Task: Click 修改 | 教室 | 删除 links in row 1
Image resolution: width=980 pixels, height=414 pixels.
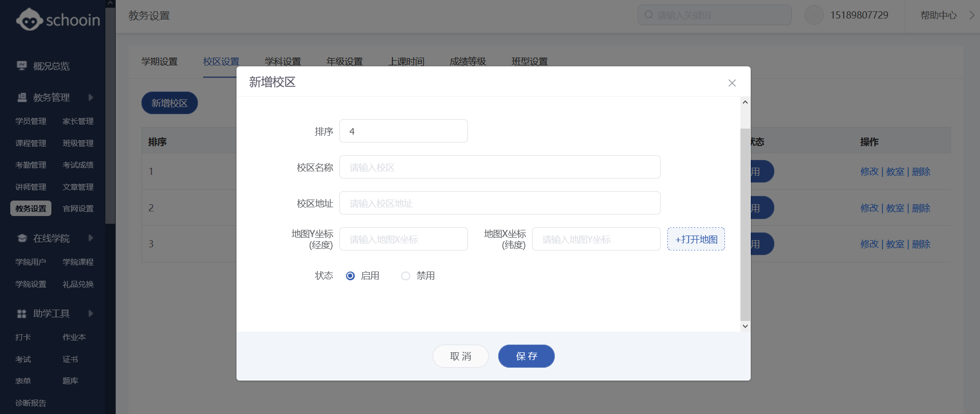Action: pos(895,172)
